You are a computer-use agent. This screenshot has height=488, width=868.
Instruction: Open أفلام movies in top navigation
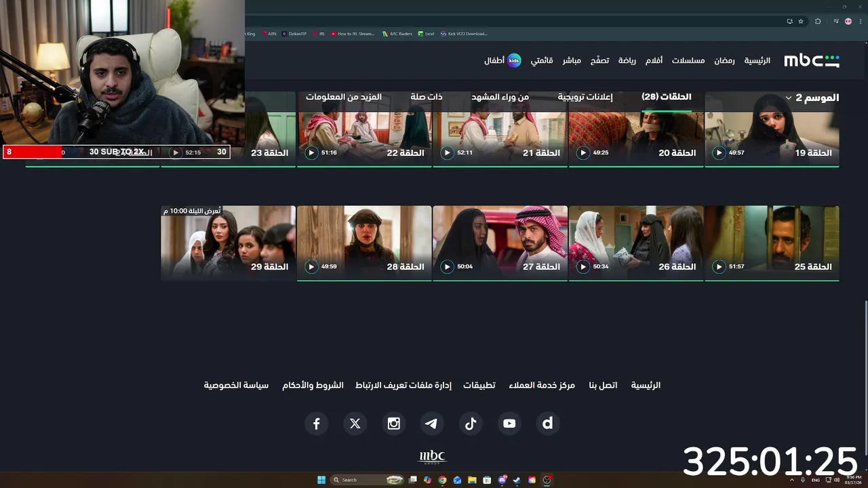click(x=654, y=60)
